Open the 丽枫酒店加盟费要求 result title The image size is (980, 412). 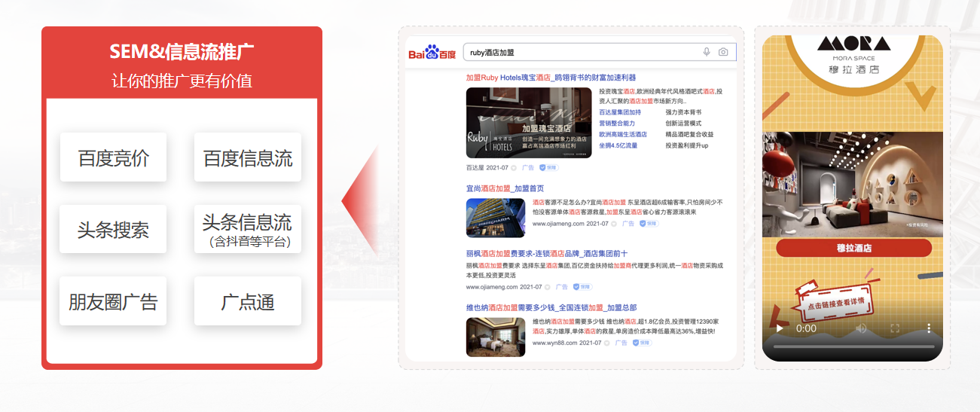pyautogui.click(x=547, y=253)
